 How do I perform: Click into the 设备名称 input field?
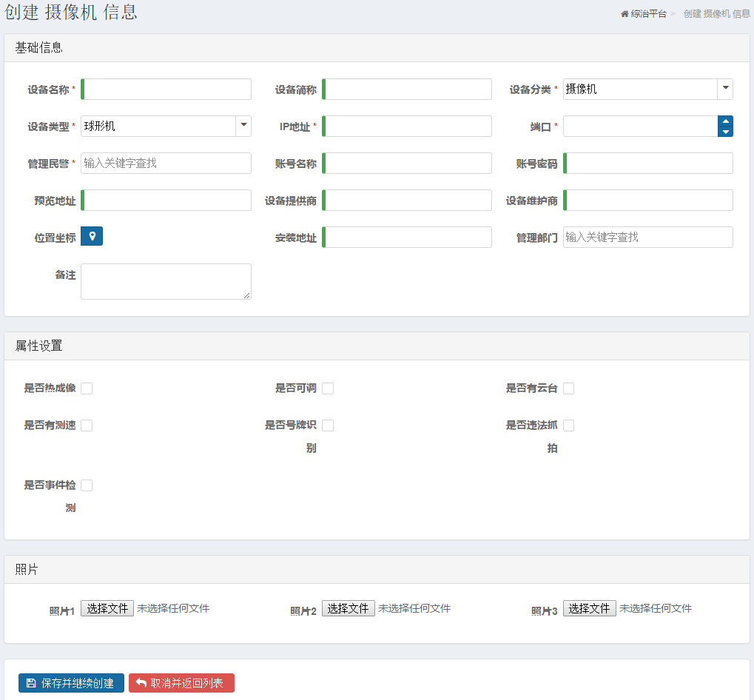pyautogui.click(x=166, y=89)
